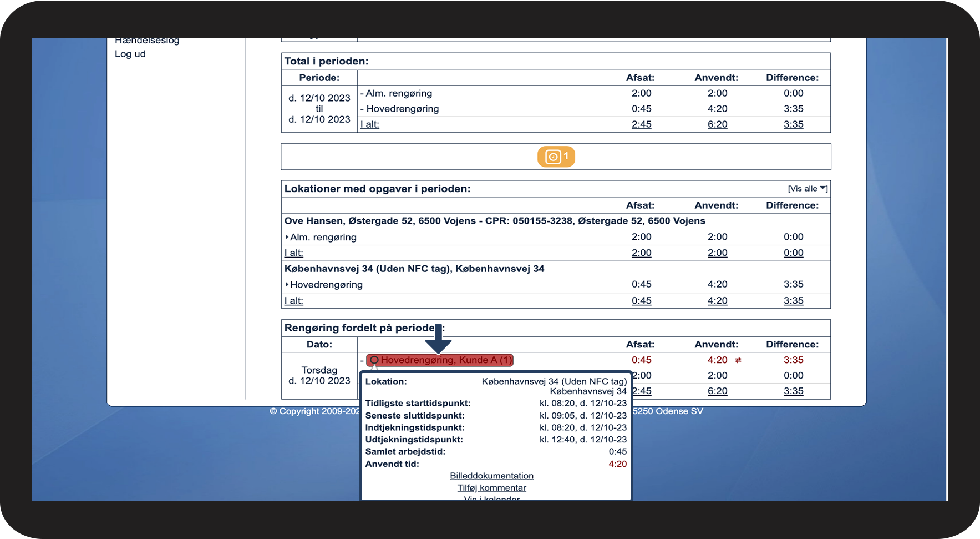This screenshot has height=539, width=980.
Task: Click Ove Hansen I alt Afsat 2:00
Action: tap(642, 253)
